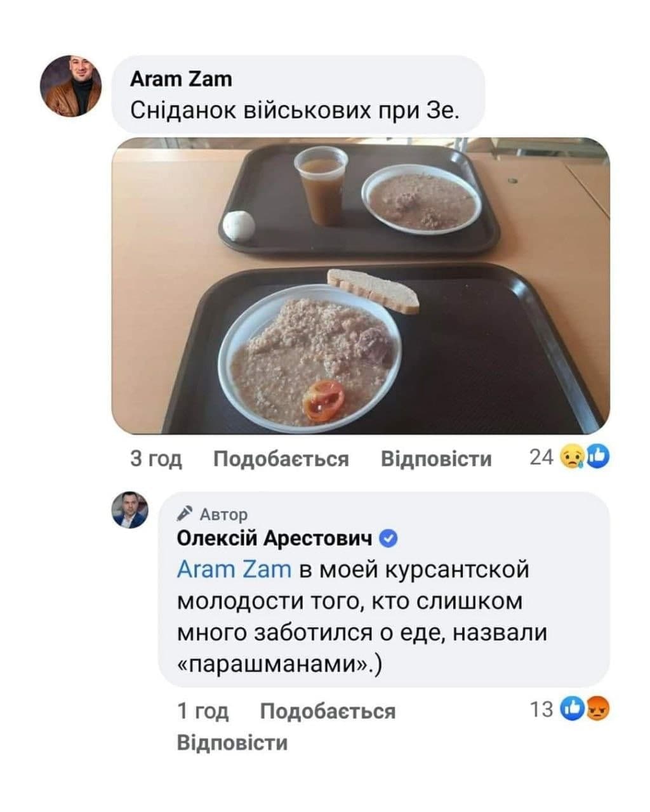Like Арестович's reply via Подобається
650x812 pixels.
point(328,710)
